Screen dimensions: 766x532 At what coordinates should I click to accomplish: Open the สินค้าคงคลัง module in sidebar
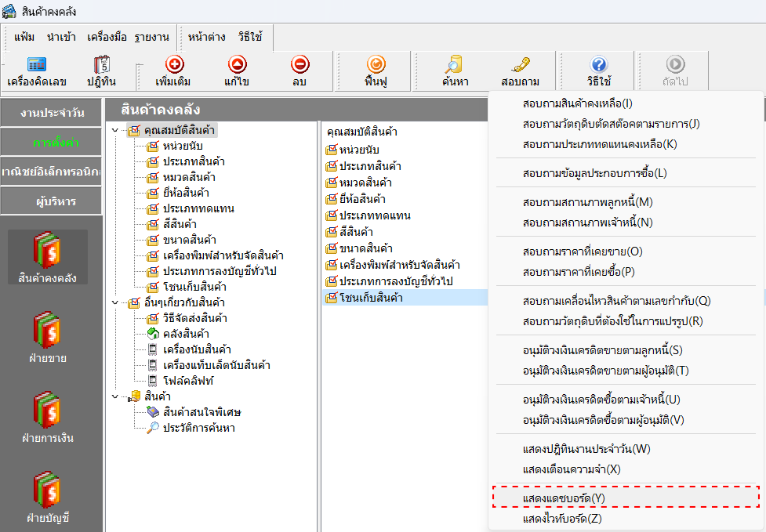47,258
